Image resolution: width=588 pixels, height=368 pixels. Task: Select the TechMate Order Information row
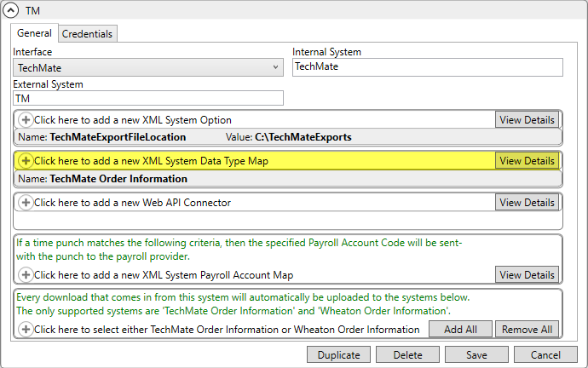point(288,179)
